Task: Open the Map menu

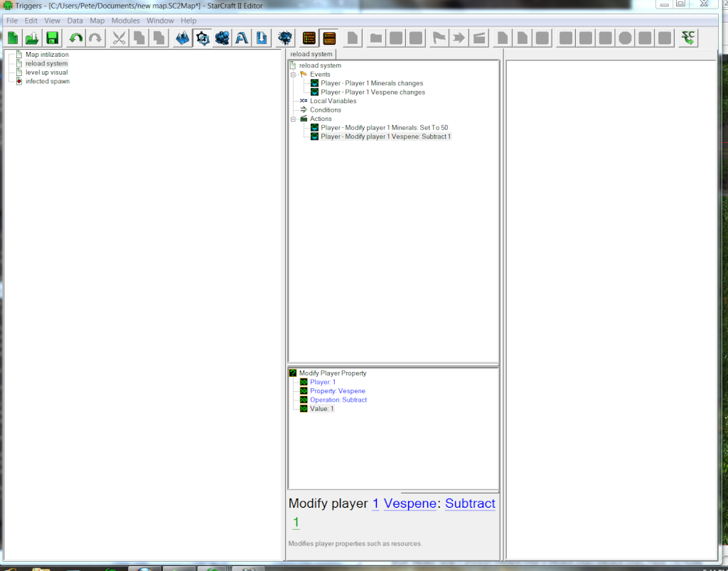Action: 97,21
